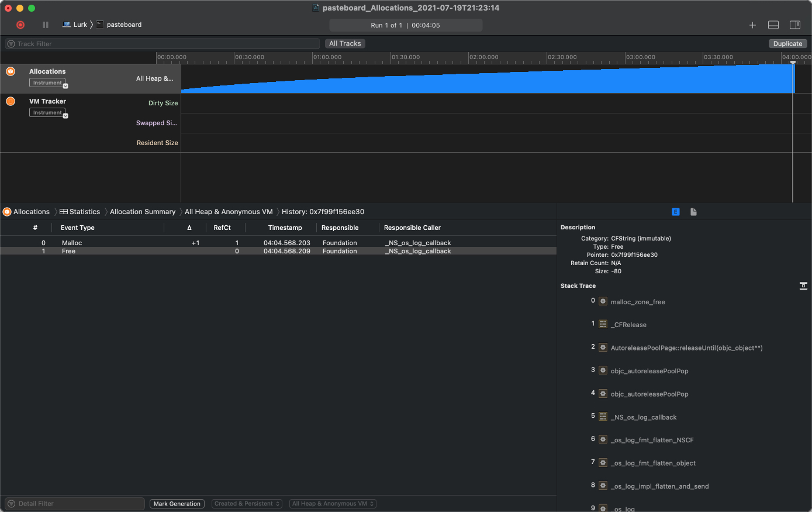Click the malloc_zone_free frame gear icon
This screenshot has width=812, height=512.
click(x=603, y=301)
